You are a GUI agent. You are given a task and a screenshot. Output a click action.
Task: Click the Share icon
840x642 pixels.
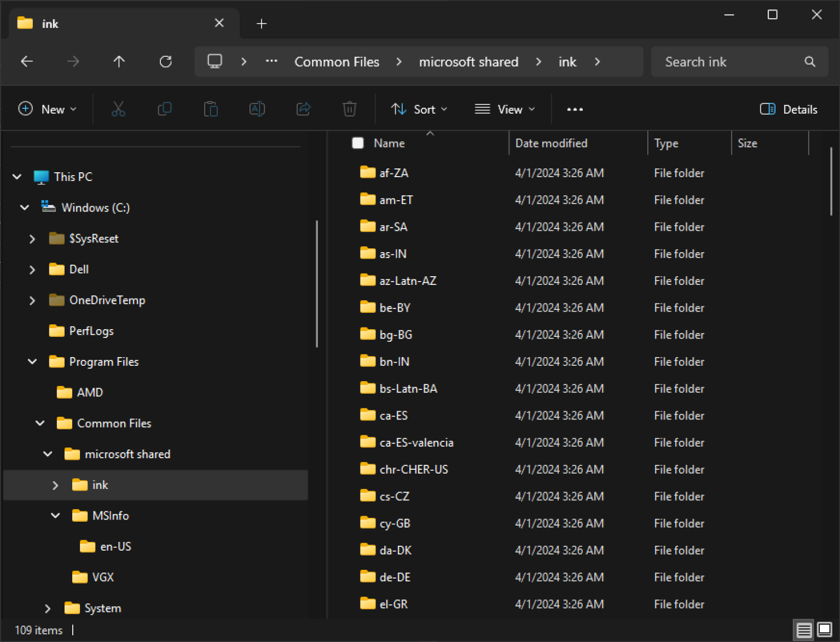[x=304, y=109]
